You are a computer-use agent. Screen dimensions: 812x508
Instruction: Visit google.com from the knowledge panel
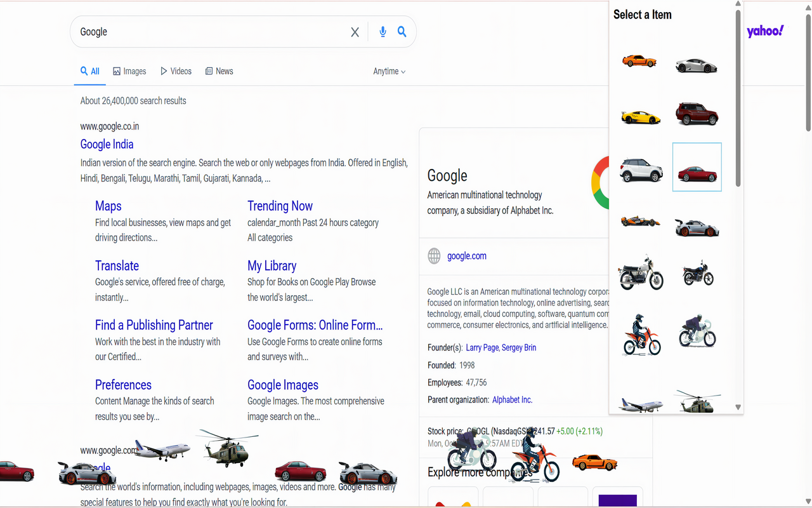[466, 256]
